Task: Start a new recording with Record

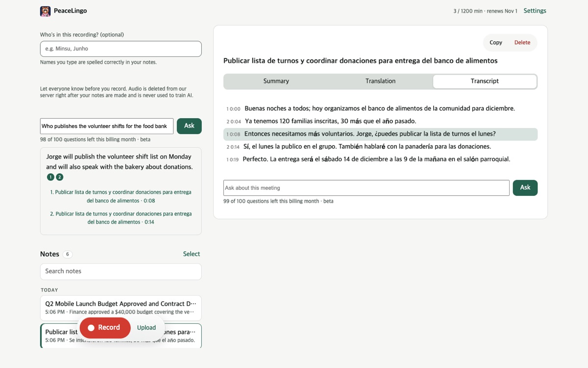Action: click(x=105, y=328)
